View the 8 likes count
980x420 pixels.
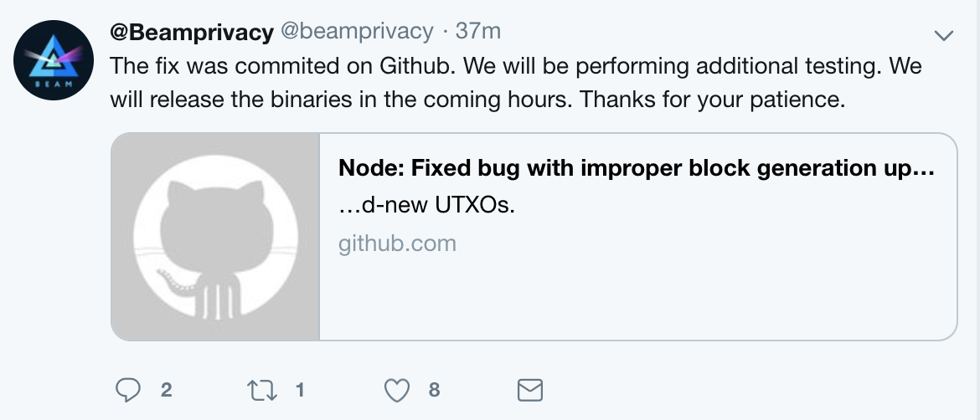pos(435,391)
